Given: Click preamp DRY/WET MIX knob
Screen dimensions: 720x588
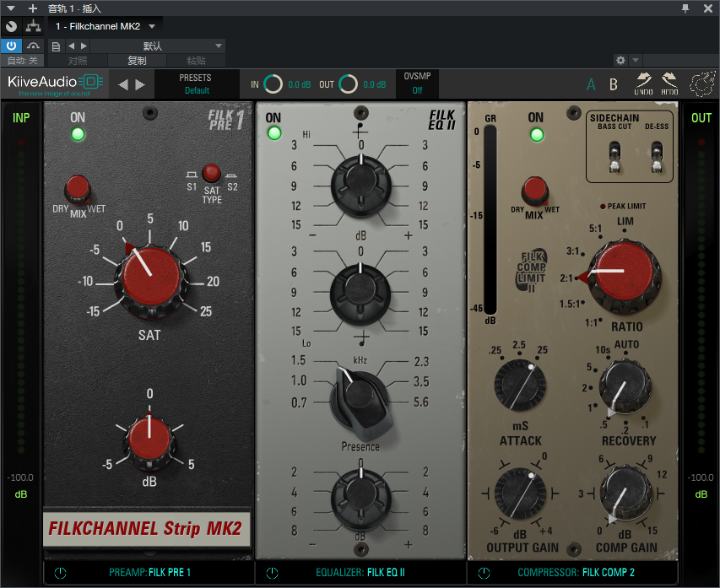Looking at the screenshot, I should tap(78, 189).
